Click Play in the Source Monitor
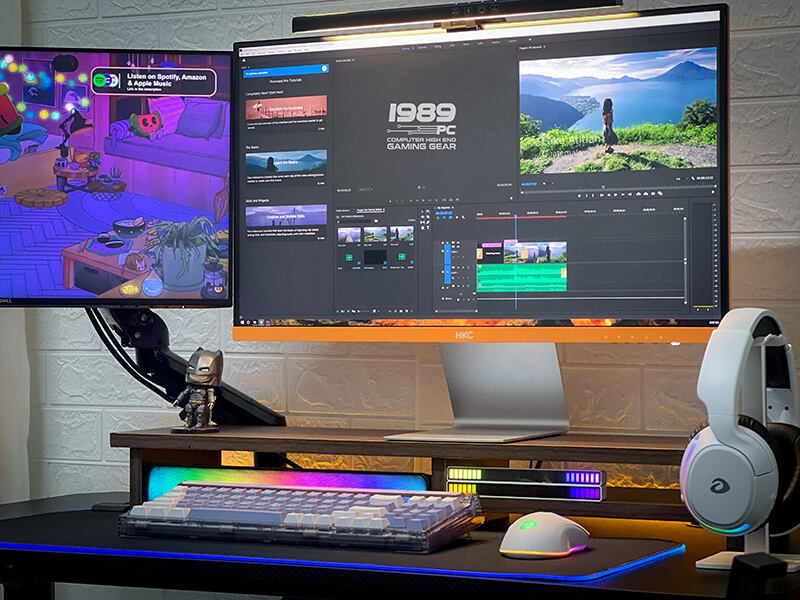This screenshot has width=800, height=600. pyautogui.click(x=423, y=201)
